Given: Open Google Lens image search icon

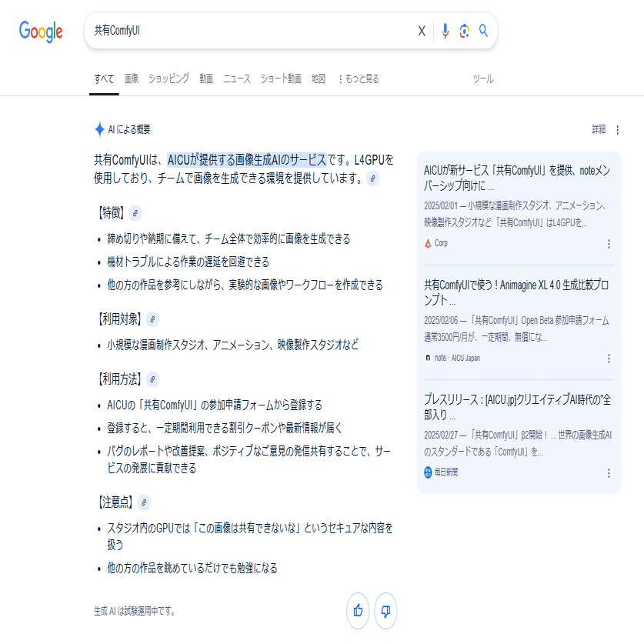Looking at the screenshot, I should coord(464,31).
